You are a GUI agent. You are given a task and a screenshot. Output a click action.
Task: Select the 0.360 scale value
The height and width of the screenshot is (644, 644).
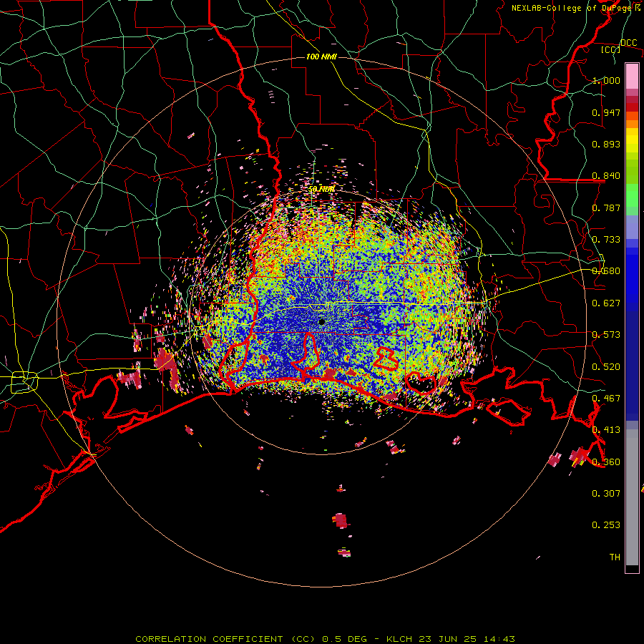click(x=606, y=462)
